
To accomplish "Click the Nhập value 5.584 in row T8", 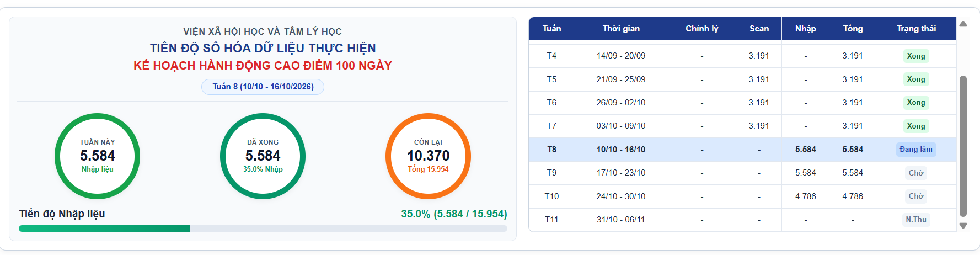I will [x=805, y=150].
